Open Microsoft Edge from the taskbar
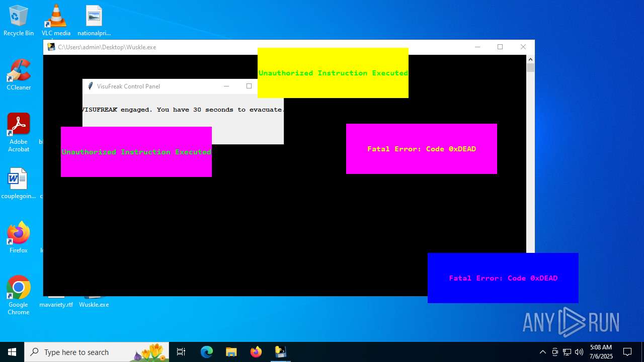The height and width of the screenshot is (362, 644). pyautogui.click(x=207, y=352)
